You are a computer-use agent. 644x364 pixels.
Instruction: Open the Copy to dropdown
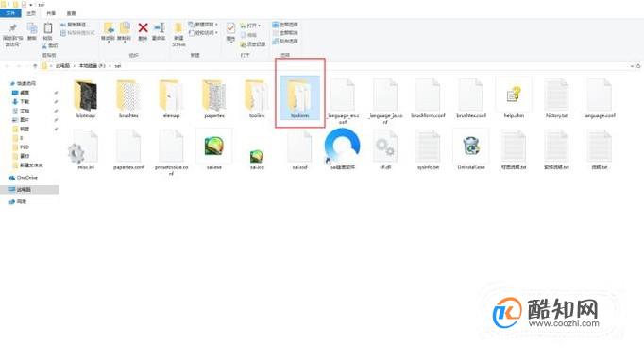[x=124, y=31]
